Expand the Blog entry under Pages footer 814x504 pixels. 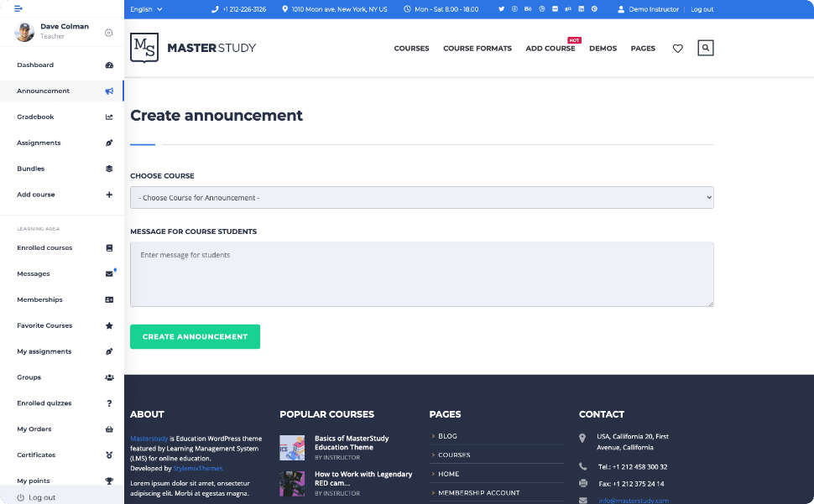pos(447,436)
